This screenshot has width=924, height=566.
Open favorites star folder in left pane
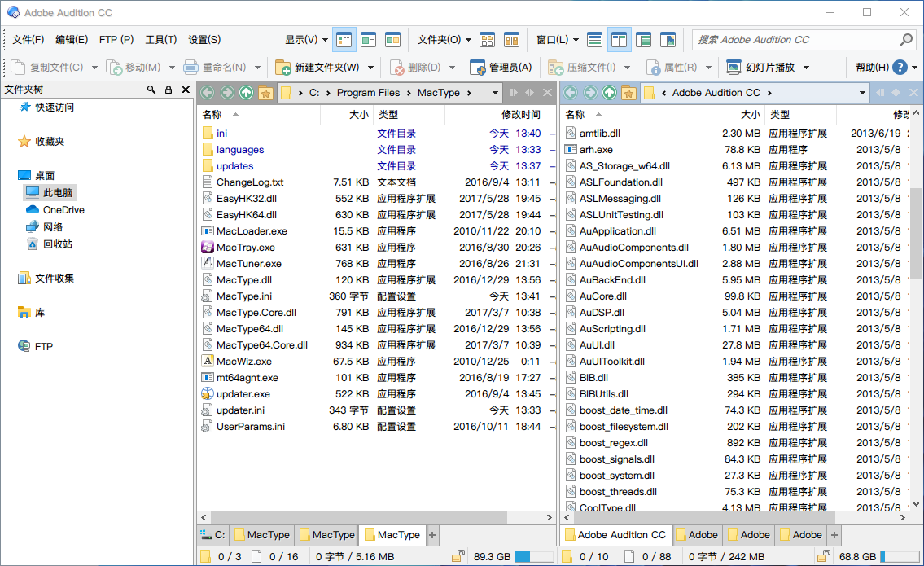point(265,93)
